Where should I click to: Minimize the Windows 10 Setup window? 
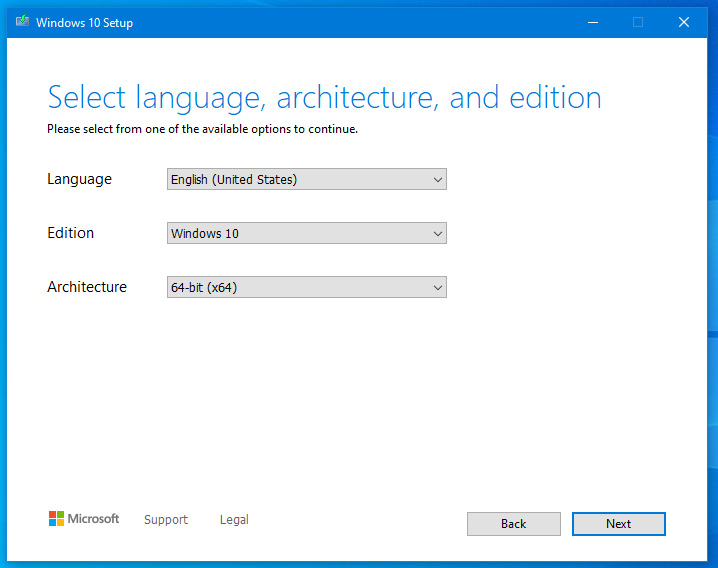pyautogui.click(x=593, y=22)
